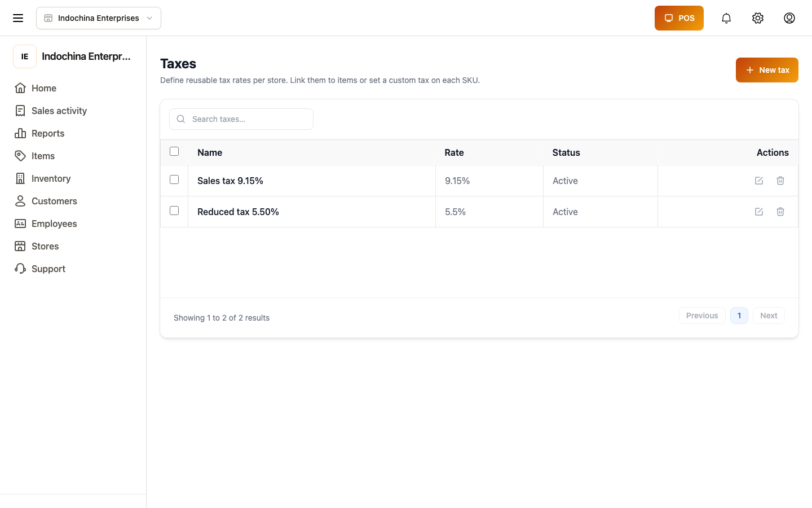Open Stores in sidebar

(x=73, y=246)
